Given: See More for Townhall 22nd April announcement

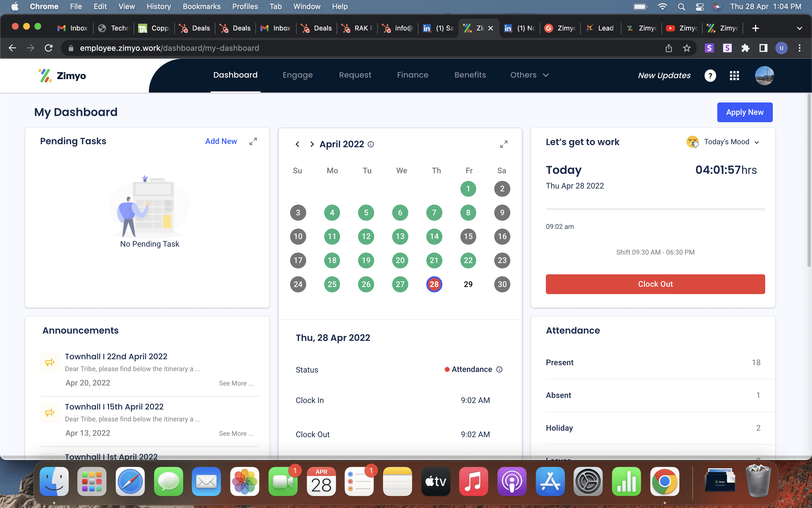Looking at the screenshot, I should click(x=236, y=383).
